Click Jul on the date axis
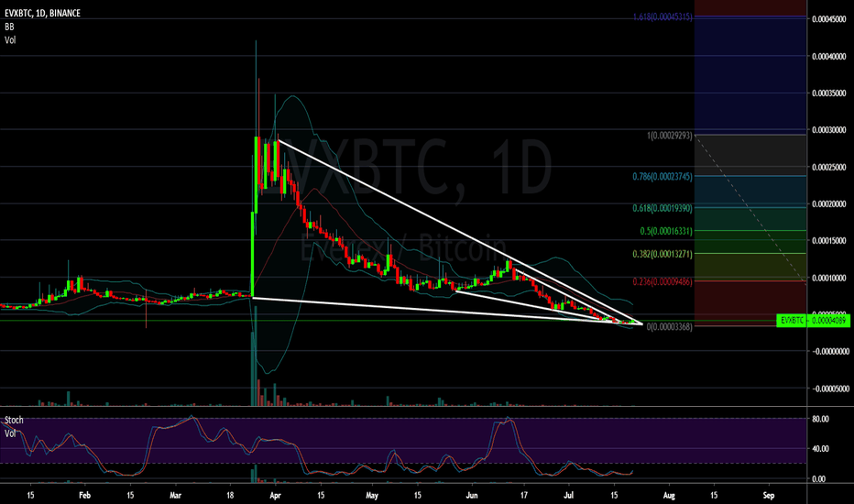Image resolution: width=854 pixels, height=504 pixels. (569, 495)
